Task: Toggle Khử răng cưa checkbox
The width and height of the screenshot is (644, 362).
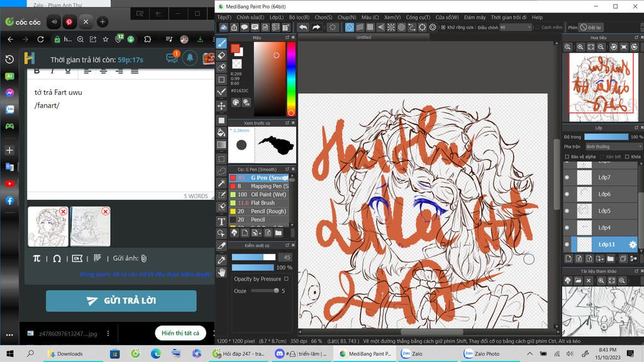Action: point(443,28)
